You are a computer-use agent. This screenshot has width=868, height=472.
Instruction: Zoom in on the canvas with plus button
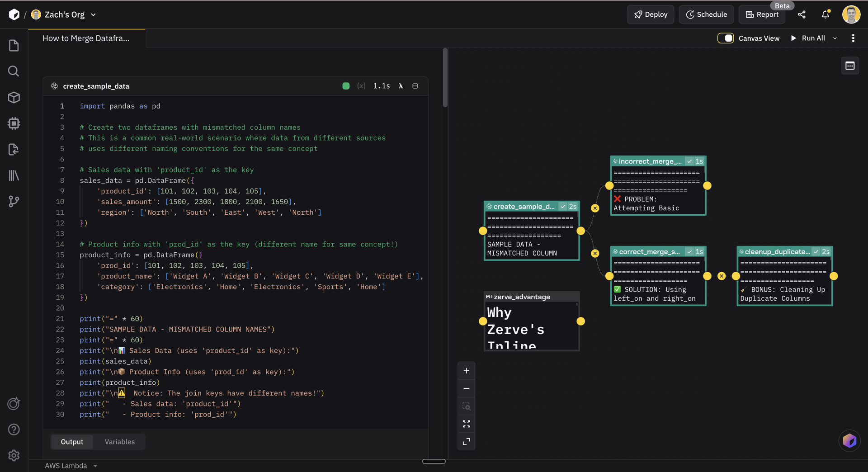[x=467, y=371]
